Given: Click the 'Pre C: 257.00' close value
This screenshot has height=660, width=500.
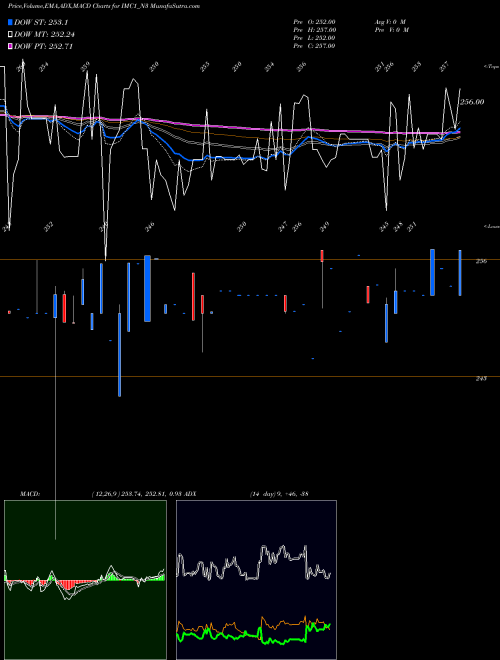Looking at the screenshot, I should pos(314,45).
